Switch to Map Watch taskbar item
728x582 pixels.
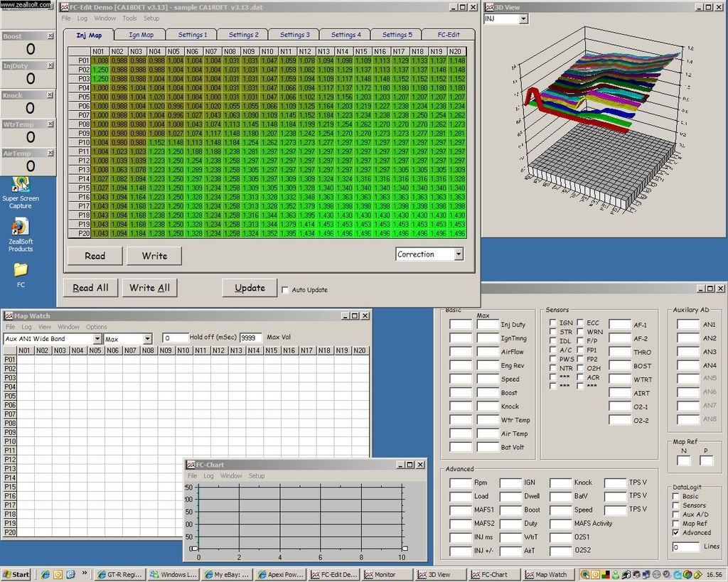click(x=548, y=575)
